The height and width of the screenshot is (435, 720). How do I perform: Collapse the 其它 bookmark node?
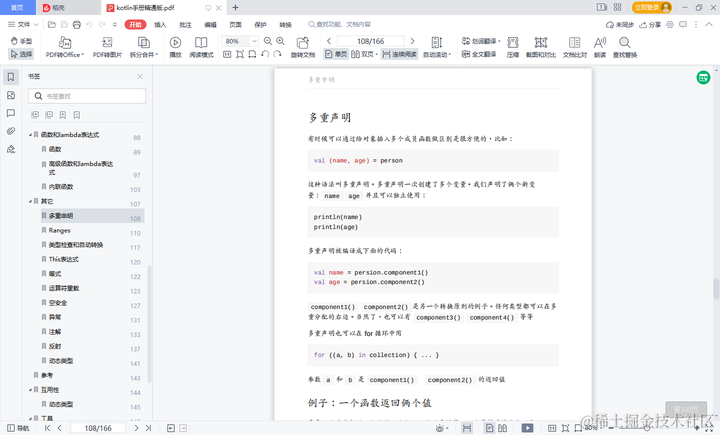click(x=30, y=201)
